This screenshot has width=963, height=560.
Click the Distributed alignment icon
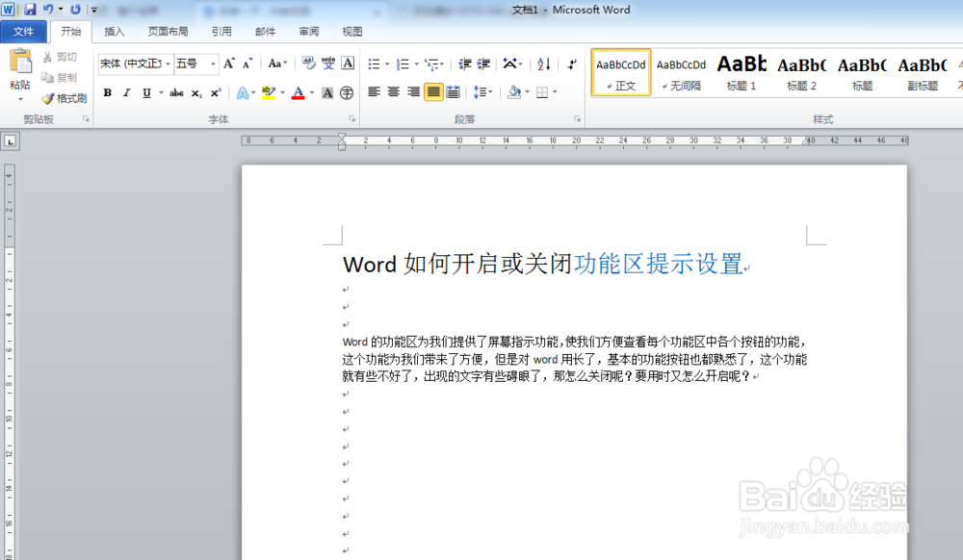(454, 92)
